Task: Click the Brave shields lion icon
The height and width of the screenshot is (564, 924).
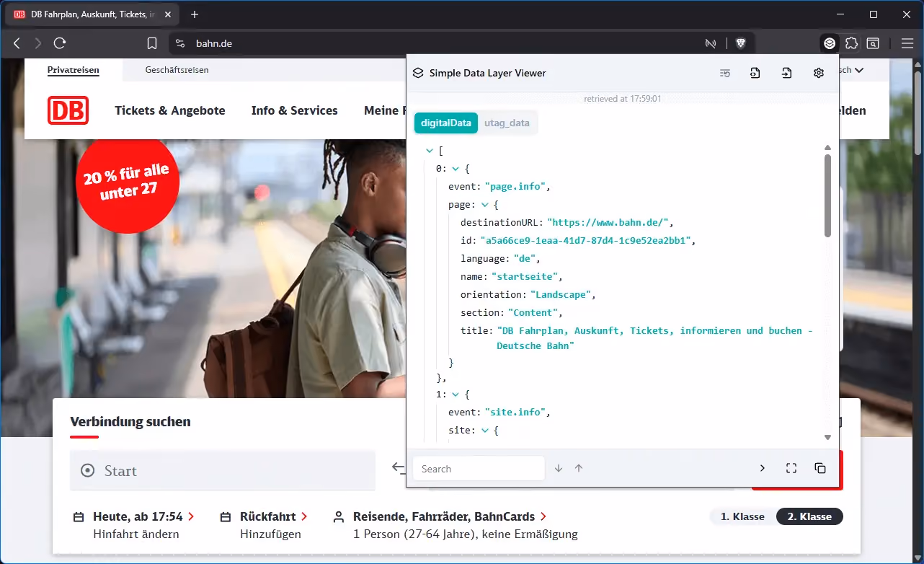Action: [740, 43]
